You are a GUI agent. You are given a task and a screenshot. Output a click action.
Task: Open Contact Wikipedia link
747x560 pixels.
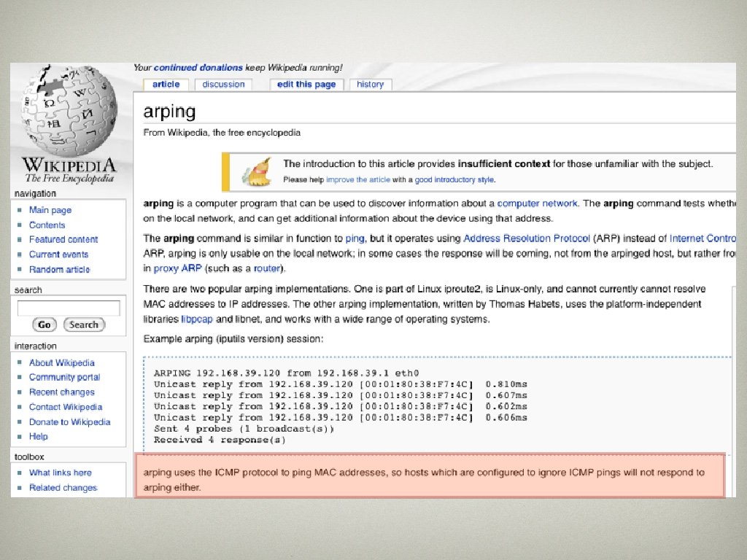[x=65, y=407]
